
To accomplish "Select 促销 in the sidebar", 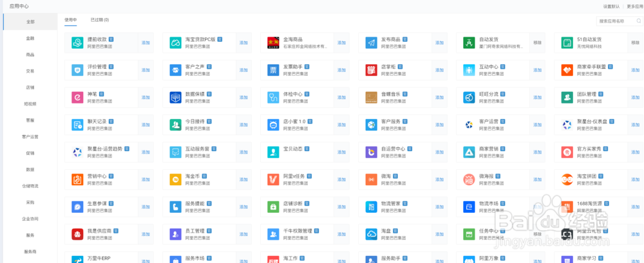I will (x=30, y=153).
